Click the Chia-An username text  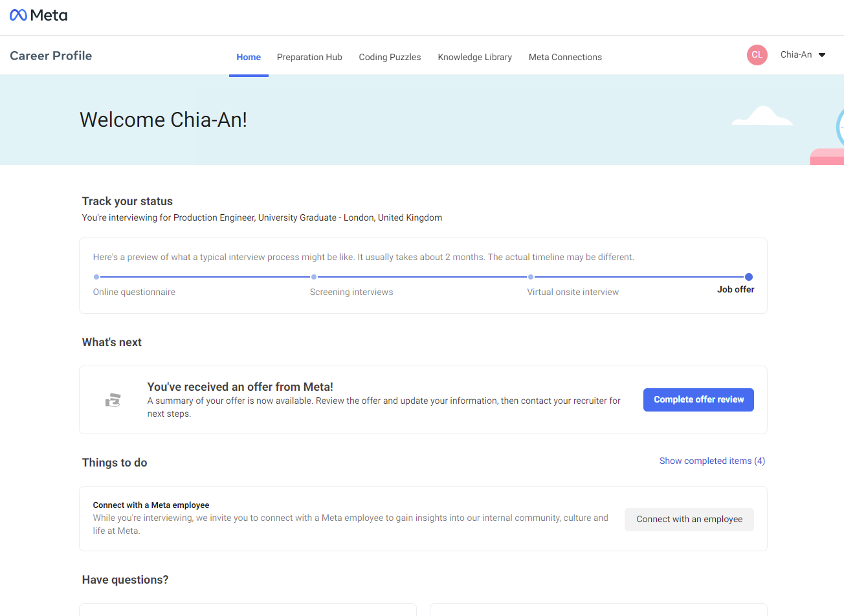coord(795,55)
